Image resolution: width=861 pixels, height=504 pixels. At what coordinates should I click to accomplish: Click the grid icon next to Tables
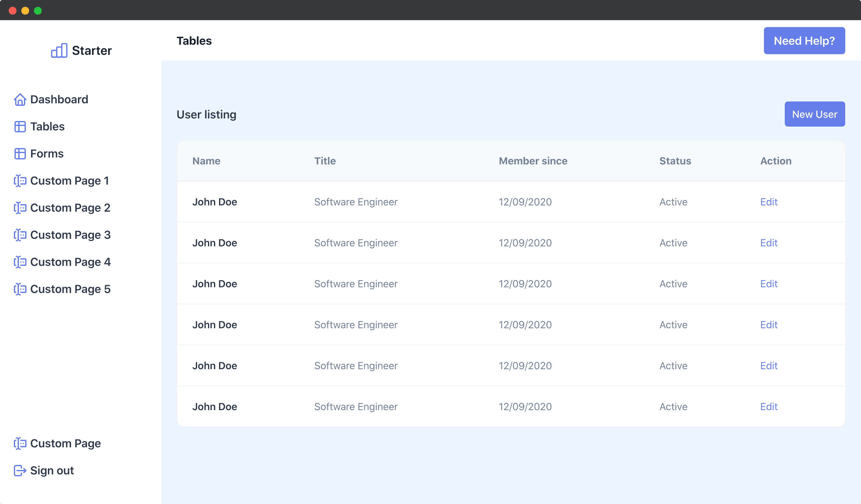[20, 126]
